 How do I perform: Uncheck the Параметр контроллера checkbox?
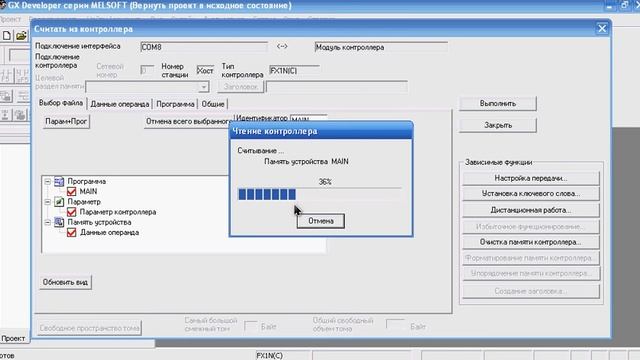[71, 212]
